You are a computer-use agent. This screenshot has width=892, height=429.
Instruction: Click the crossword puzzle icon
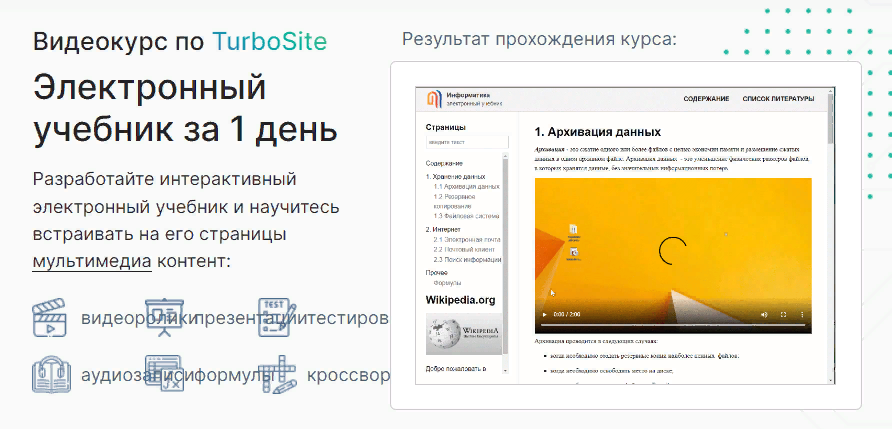pos(275,375)
